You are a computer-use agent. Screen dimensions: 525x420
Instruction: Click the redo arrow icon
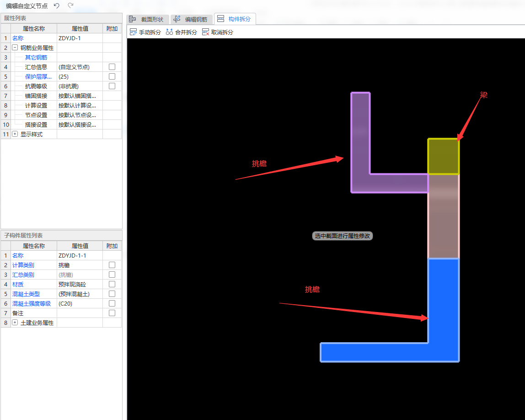tap(70, 5)
